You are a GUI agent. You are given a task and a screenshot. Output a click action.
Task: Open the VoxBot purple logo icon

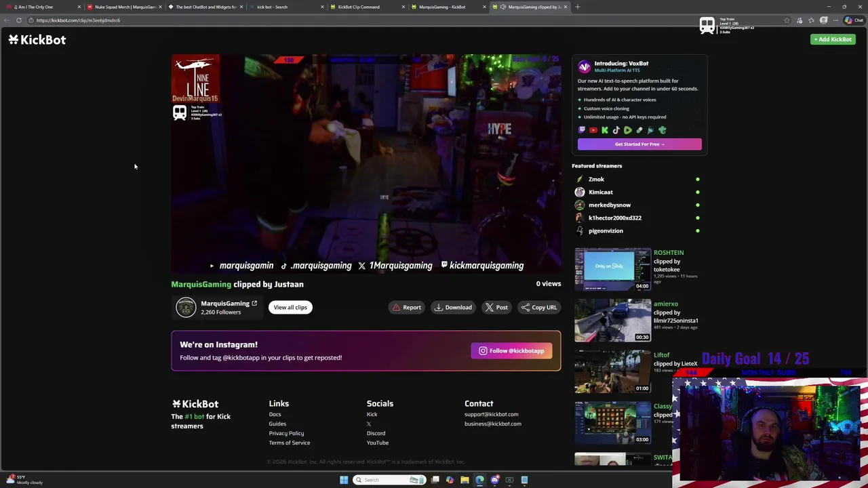(584, 66)
